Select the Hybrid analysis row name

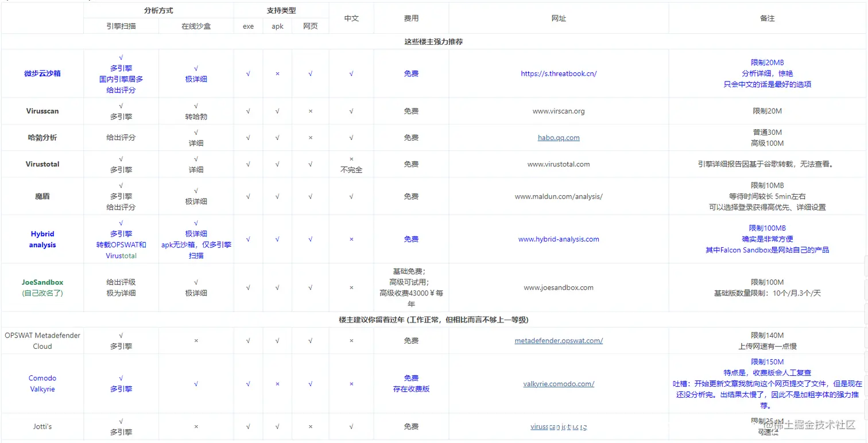(x=42, y=239)
